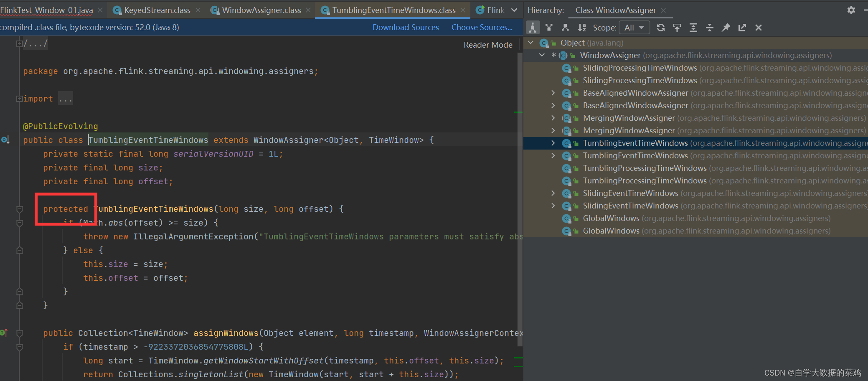Viewport: 868px width, 381px height.
Task: Switch to FlinkTest_Window_01.java tab
Action: coord(46,10)
